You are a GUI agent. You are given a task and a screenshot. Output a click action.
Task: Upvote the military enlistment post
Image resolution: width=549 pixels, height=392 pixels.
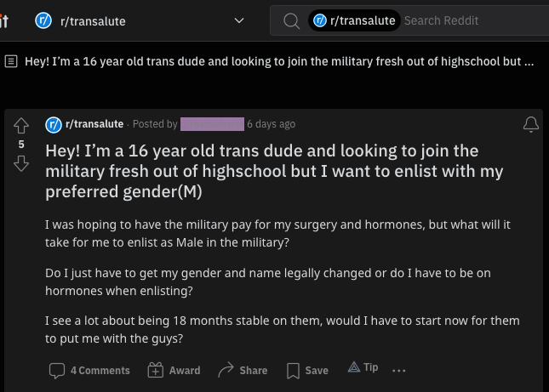pos(21,126)
